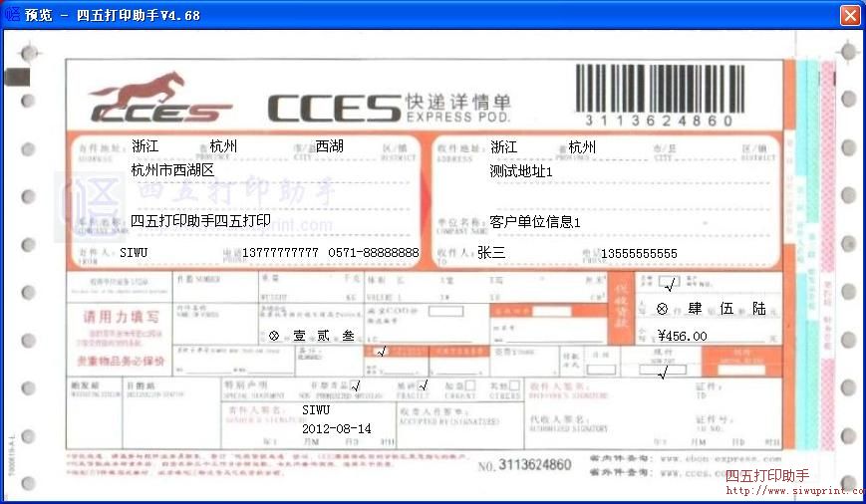866x504 pixels.
Task: Click the uppercase amount 壹 贰 叁
Action: click(323, 336)
